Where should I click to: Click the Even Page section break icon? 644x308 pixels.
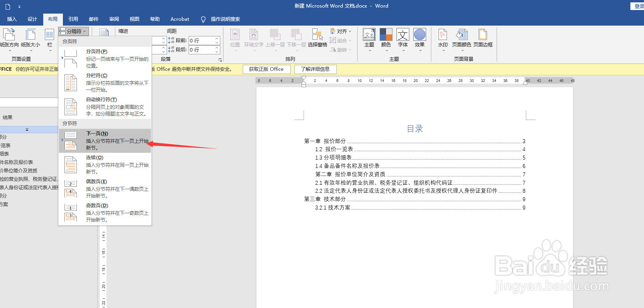[71, 189]
